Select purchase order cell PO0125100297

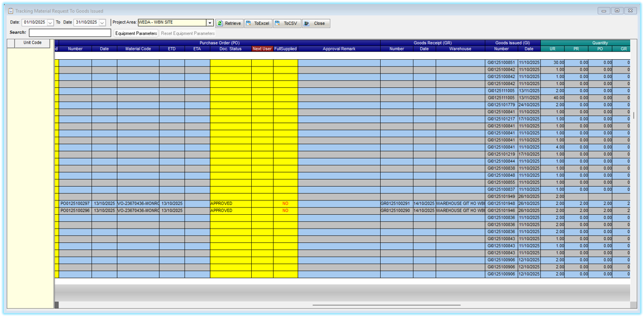pos(75,203)
